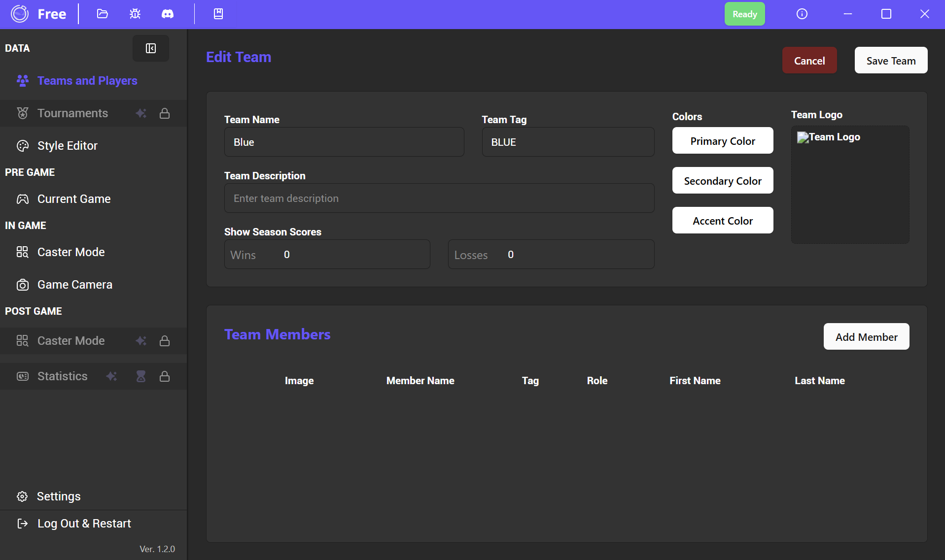Open the Style Editor

click(68, 146)
